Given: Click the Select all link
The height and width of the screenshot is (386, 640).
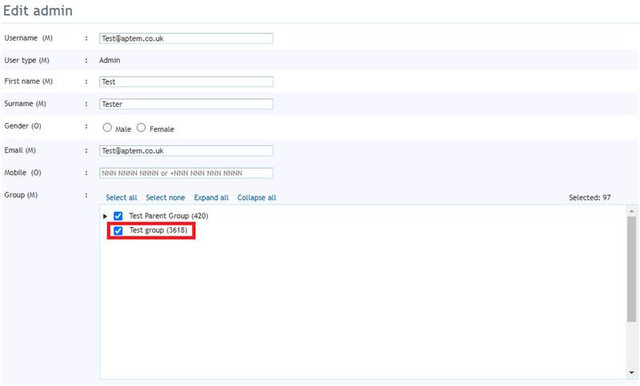Looking at the screenshot, I should pyautogui.click(x=121, y=197).
